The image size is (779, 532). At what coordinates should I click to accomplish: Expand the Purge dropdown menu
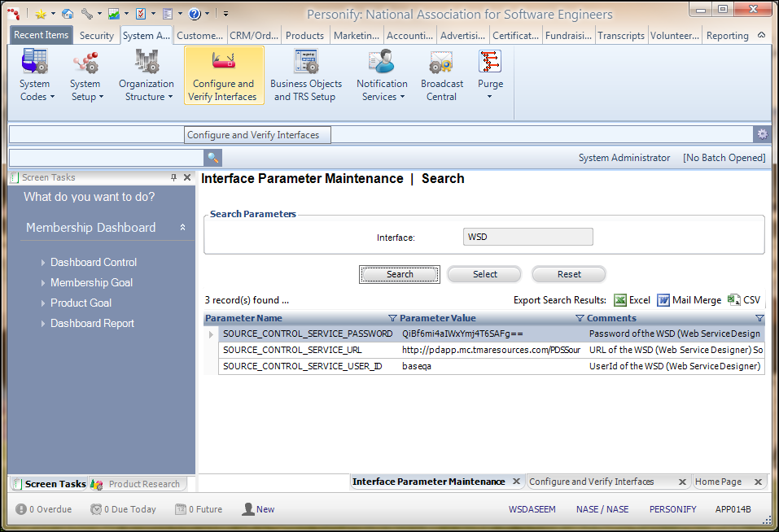pos(490,96)
